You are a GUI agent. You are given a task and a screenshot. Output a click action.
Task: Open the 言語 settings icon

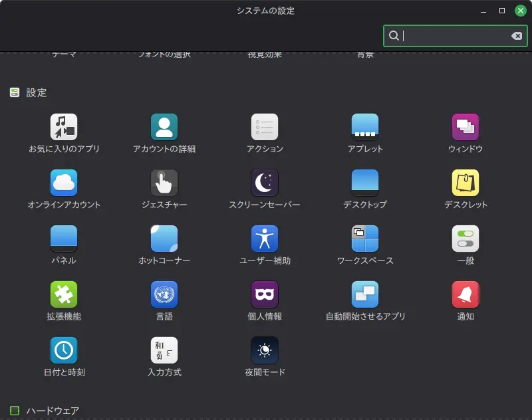click(x=164, y=295)
